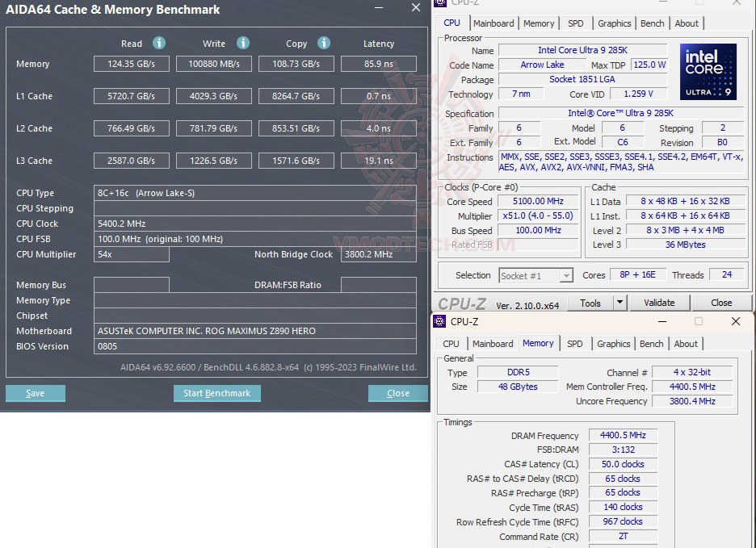Click memory Type value DDR5
This screenshot has height=548, width=756.
pyautogui.click(x=519, y=372)
